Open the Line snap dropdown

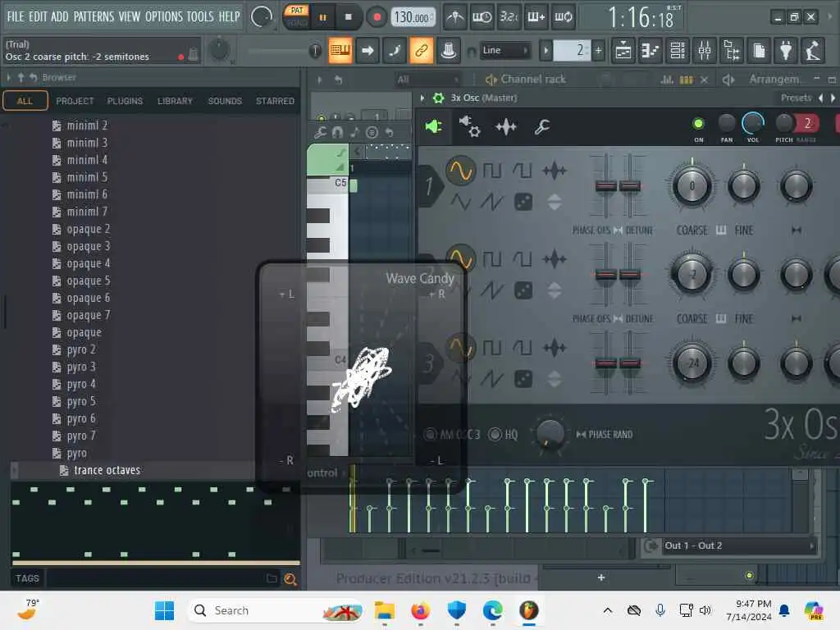click(x=505, y=50)
